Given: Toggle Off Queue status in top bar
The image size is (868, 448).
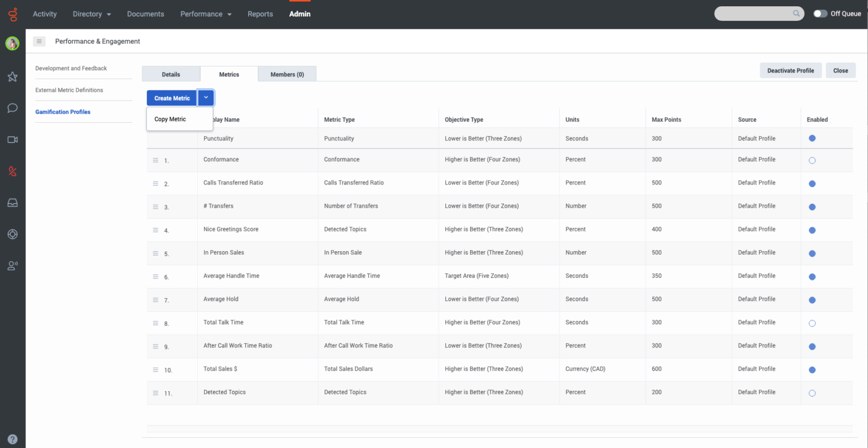Looking at the screenshot, I should (x=821, y=14).
